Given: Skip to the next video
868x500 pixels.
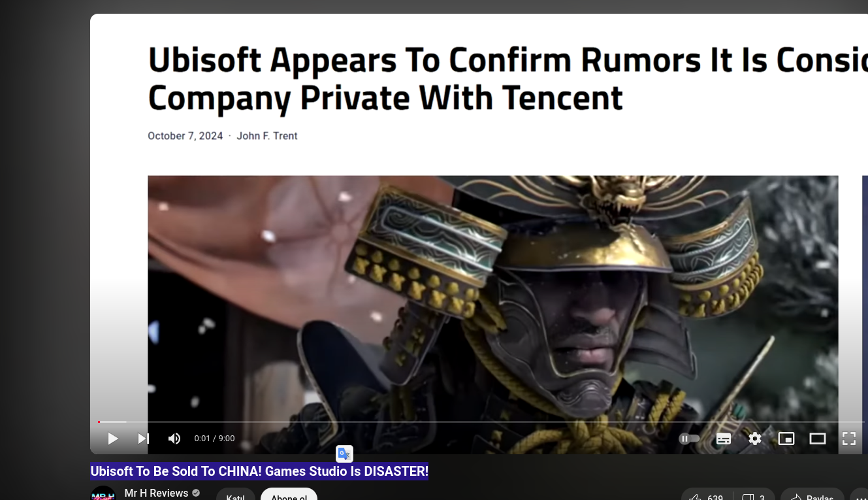Looking at the screenshot, I should point(144,439).
